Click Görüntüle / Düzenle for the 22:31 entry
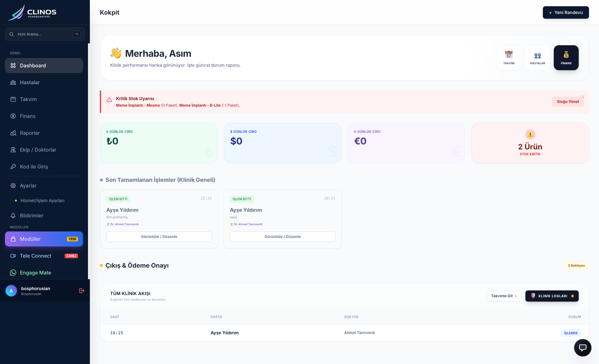Image resolution: width=599 pixels, height=364 pixels. coord(159,237)
